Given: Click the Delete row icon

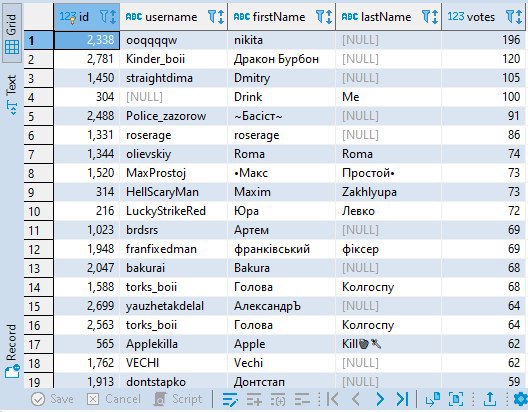Looking at the screenshot, I should [x=302, y=400].
